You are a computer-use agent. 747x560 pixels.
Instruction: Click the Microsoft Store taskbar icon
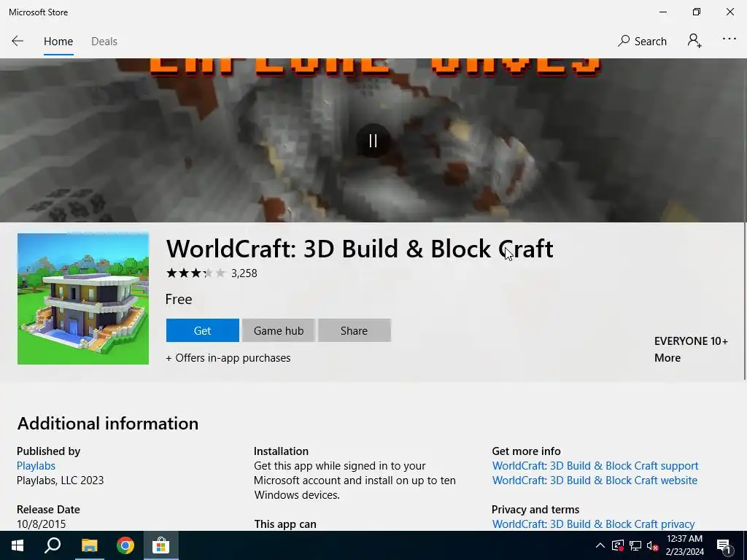[x=161, y=545]
